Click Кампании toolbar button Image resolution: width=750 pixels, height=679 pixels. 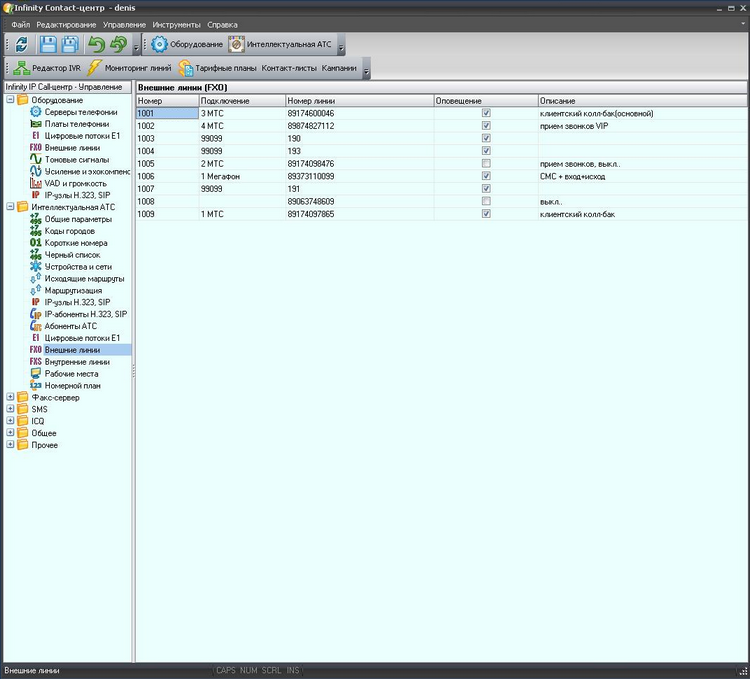point(339,68)
